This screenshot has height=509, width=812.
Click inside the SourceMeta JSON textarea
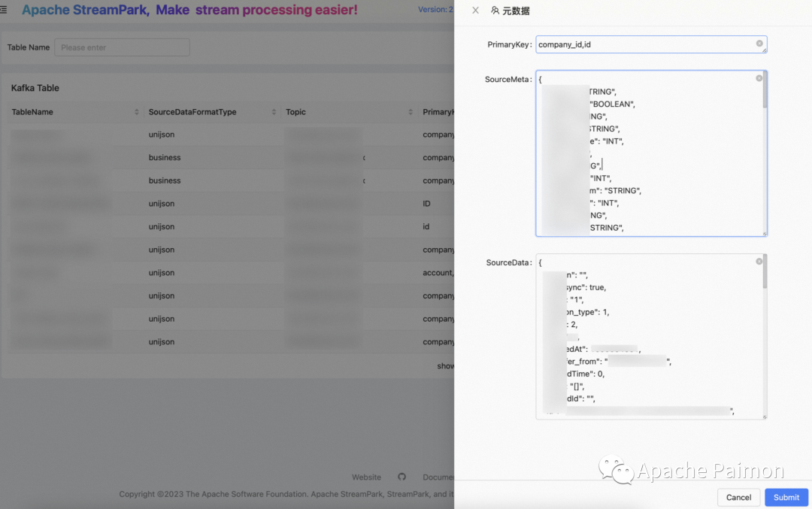(x=651, y=153)
